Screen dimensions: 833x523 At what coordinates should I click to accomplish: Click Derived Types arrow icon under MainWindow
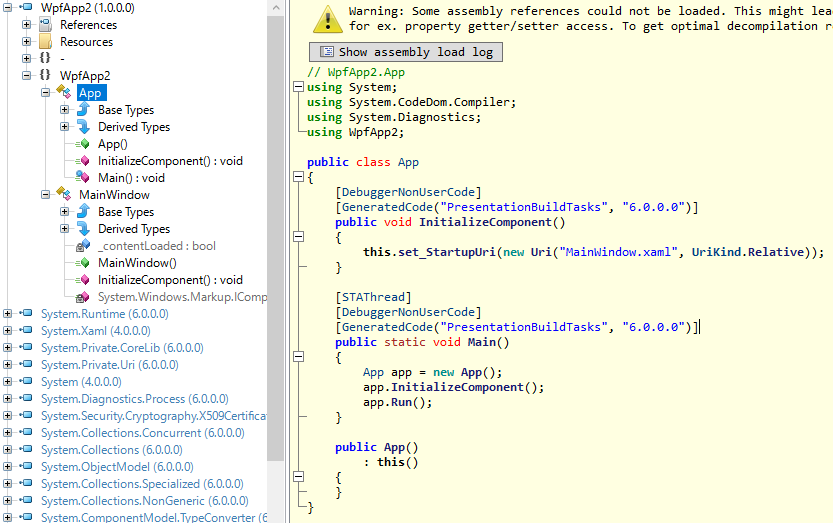click(83, 228)
